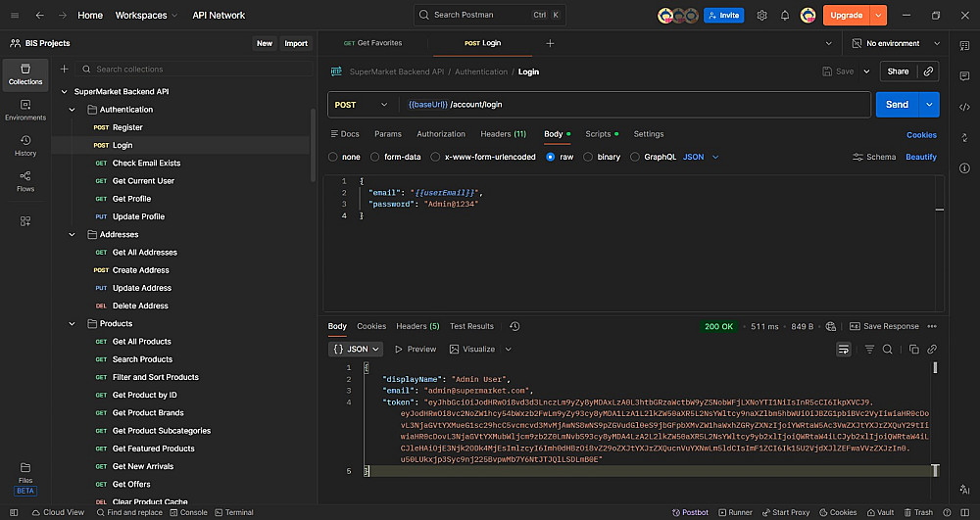Switch to the Headers request tab
Image resolution: width=980 pixels, height=520 pixels.
click(503, 134)
